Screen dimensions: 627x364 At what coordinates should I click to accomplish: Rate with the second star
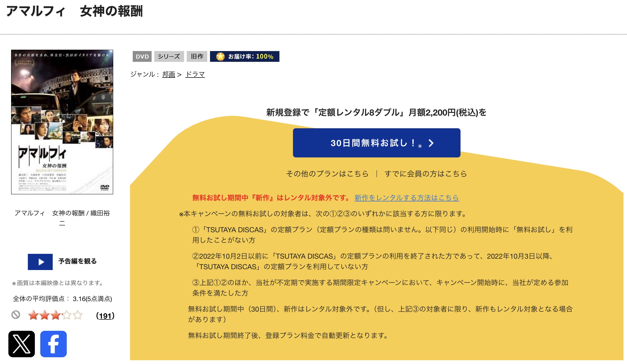44,315
